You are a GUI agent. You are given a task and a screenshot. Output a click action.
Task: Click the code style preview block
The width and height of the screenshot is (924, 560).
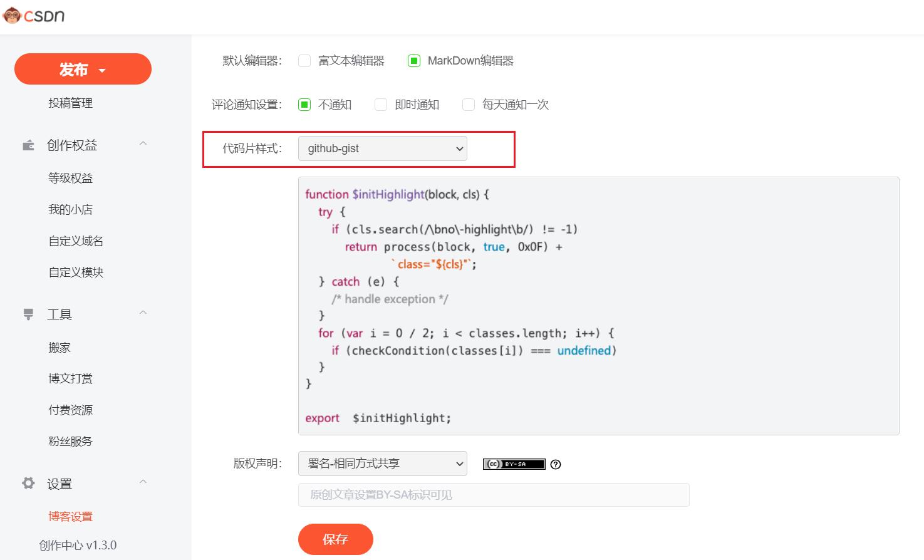599,306
